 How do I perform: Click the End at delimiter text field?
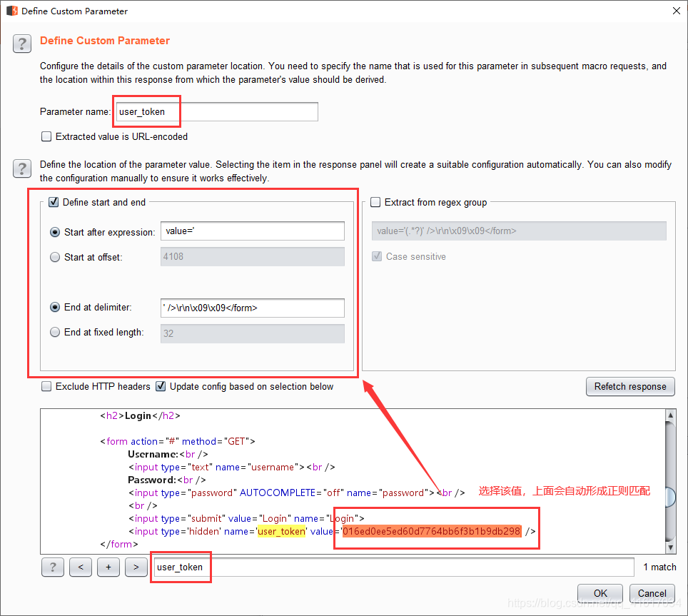point(253,308)
